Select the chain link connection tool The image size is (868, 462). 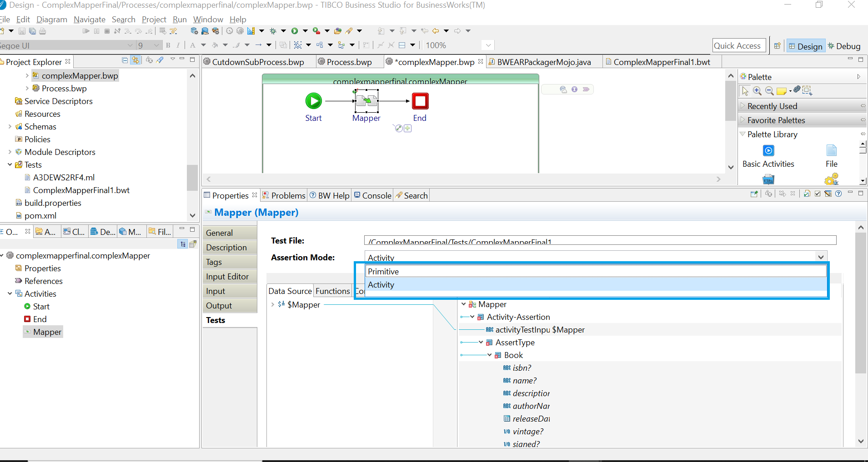pos(797,90)
